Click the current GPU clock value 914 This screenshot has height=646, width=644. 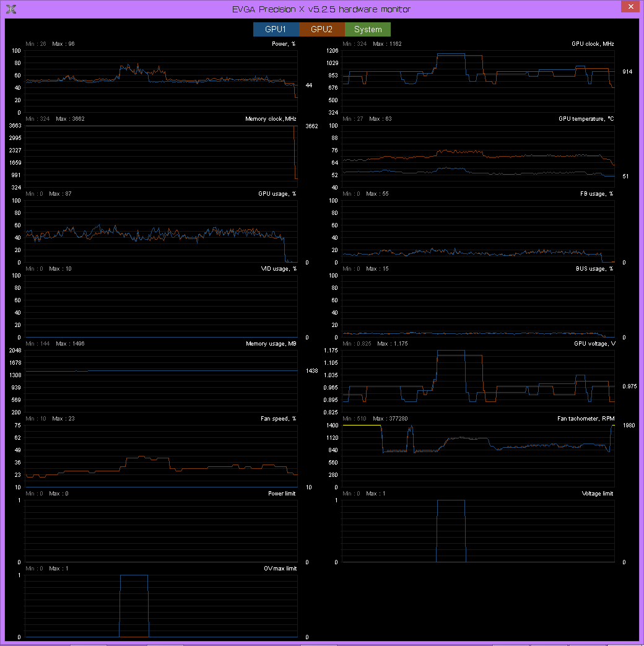coord(627,72)
